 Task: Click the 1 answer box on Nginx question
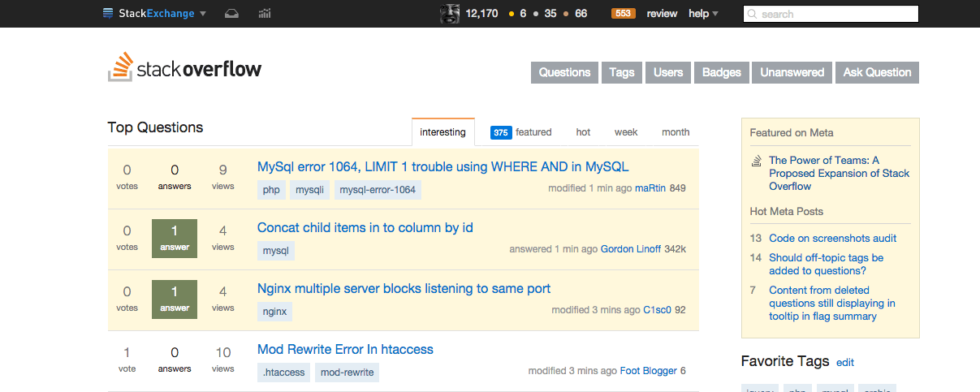(x=175, y=299)
